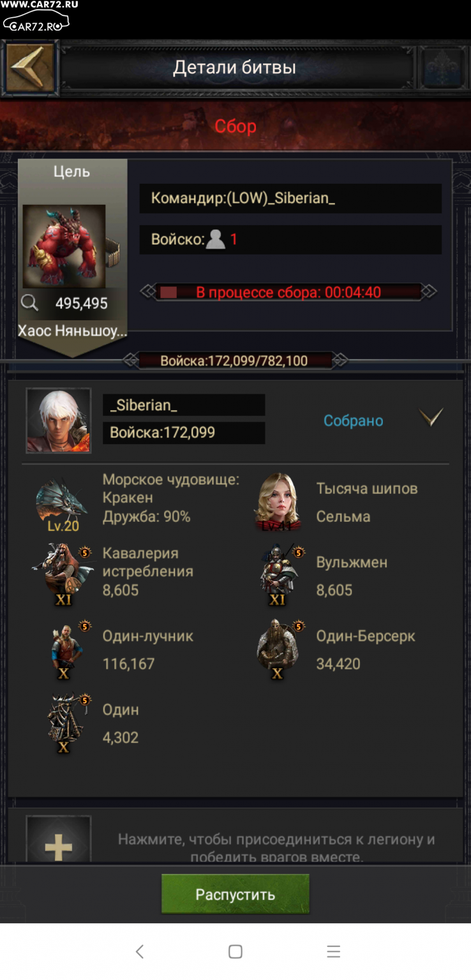Collapse the _Siberian_ troop details chevron
Image resolution: width=471 pixels, height=980 pixels.
point(431,417)
